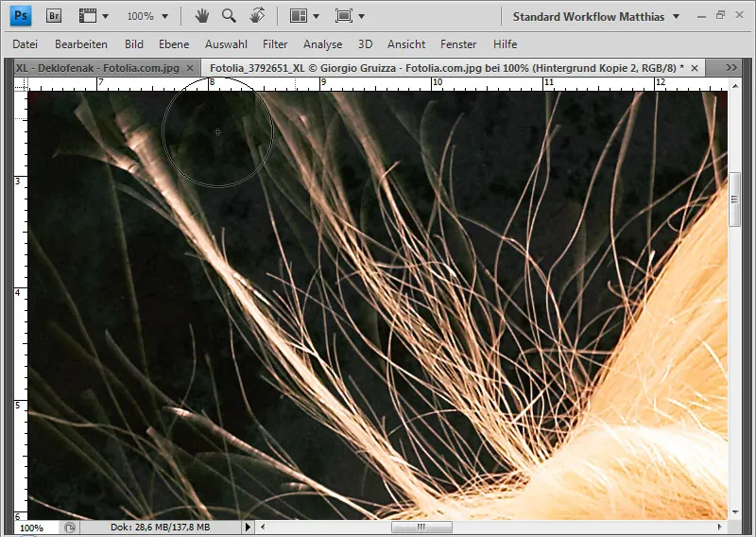The height and width of the screenshot is (537, 756).
Task: Open the View Extras filmstrip icon
Action: (88, 16)
